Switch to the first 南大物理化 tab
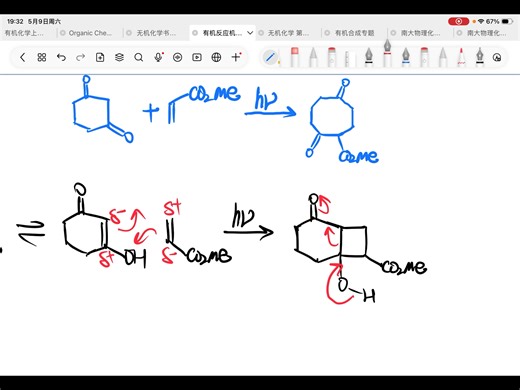The height and width of the screenshot is (390, 520). [x=420, y=33]
